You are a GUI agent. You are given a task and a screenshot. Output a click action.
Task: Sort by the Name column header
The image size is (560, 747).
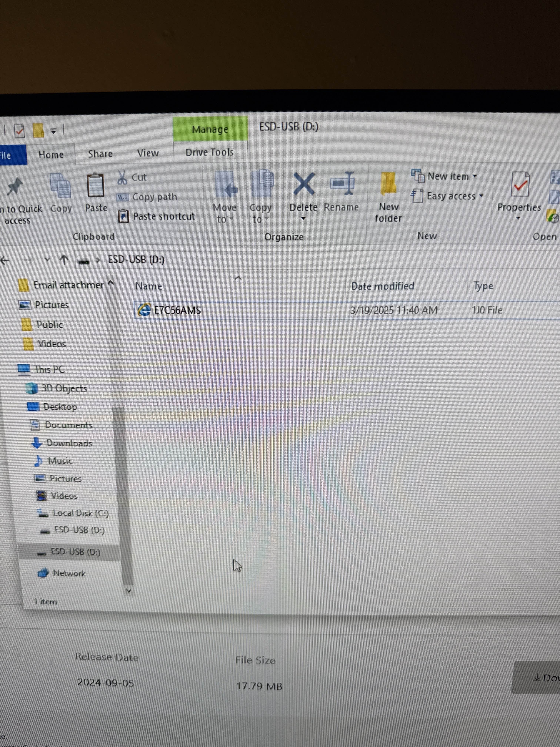[x=149, y=286]
